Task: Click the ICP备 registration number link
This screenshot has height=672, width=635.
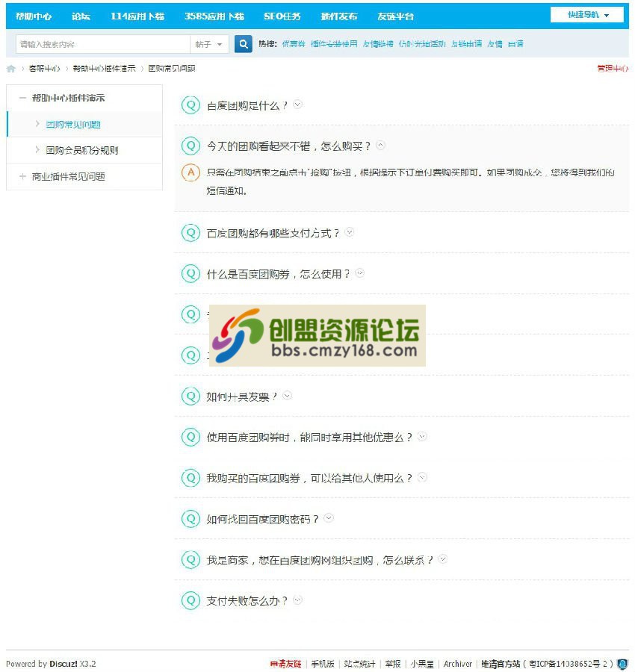Action: (x=568, y=664)
